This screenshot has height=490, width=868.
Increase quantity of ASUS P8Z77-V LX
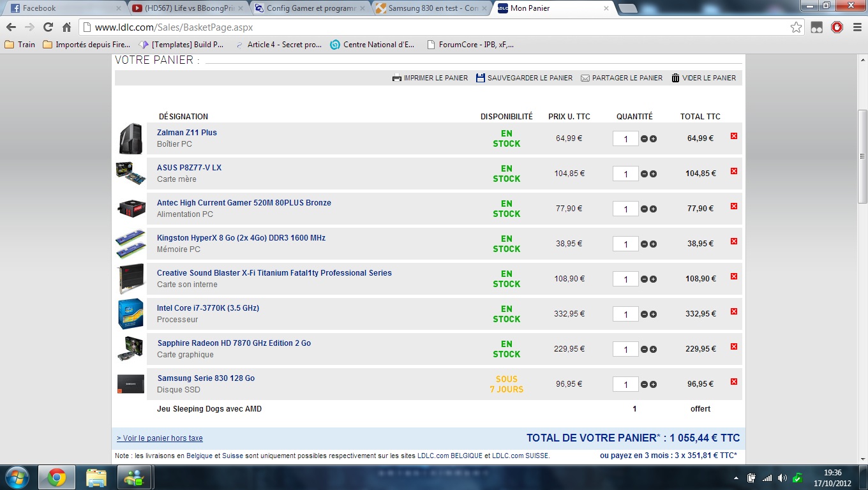[x=653, y=174]
